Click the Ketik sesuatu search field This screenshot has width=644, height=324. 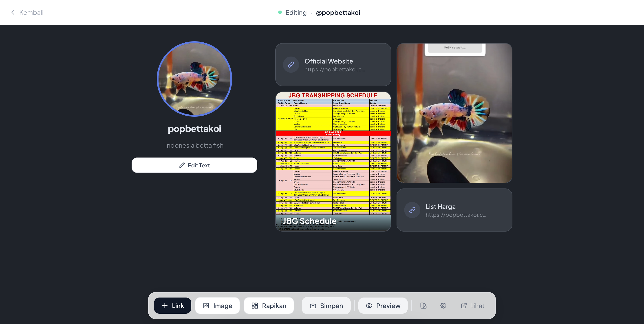(x=455, y=48)
